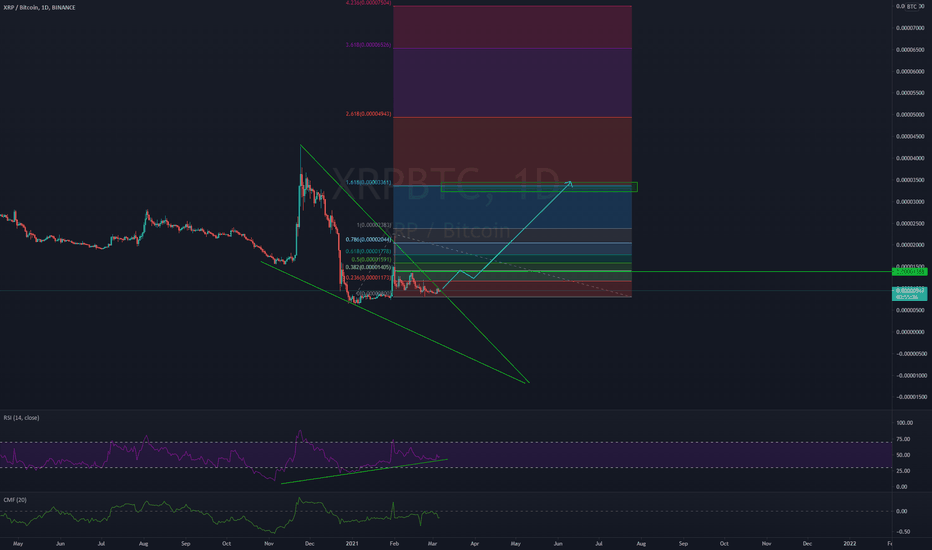This screenshot has height=550, width=932.
Task: Click the 100.00 value on the RSI scale
Action: [x=904, y=423]
